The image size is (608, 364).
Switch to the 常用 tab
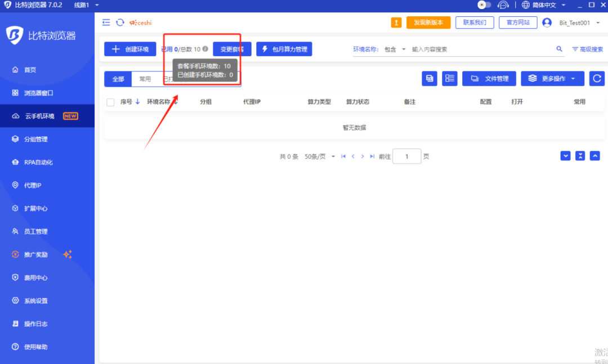tap(145, 78)
